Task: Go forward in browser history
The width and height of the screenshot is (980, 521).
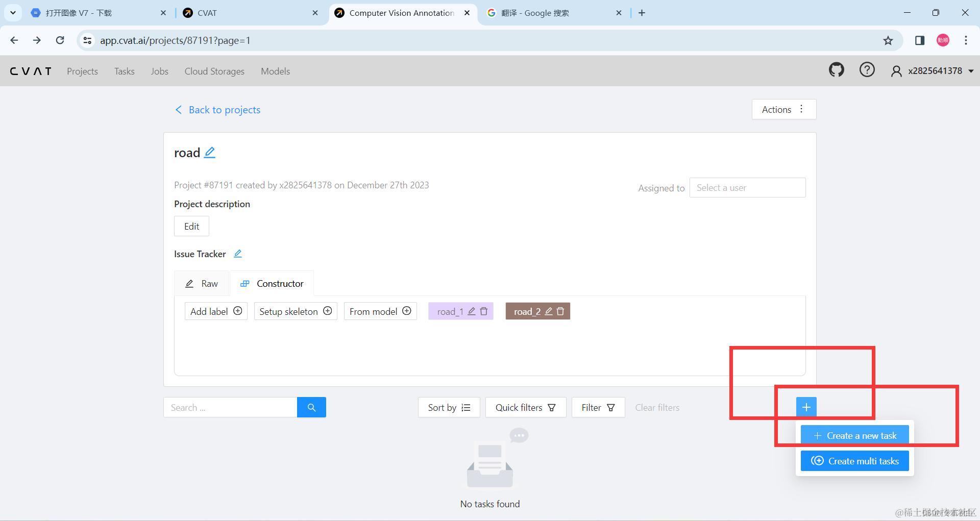Action: click(37, 40)
